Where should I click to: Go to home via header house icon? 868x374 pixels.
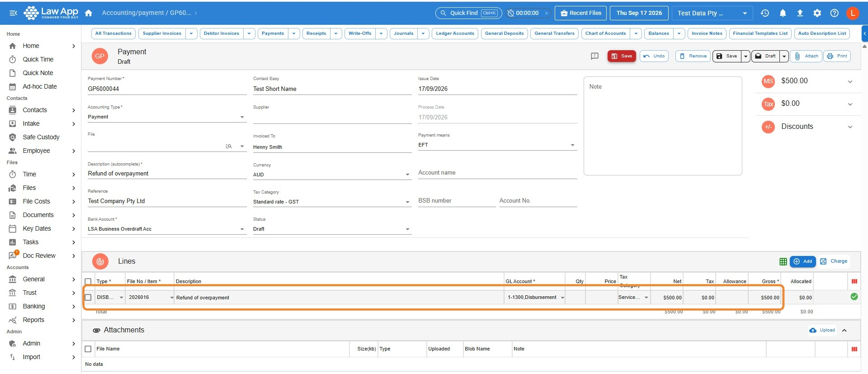pos(89,13)
